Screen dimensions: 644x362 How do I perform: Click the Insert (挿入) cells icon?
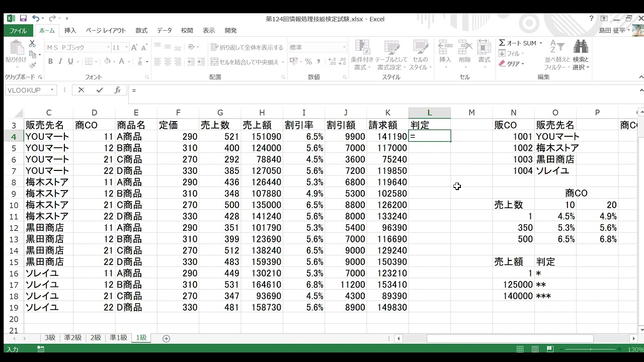[445, 48]
